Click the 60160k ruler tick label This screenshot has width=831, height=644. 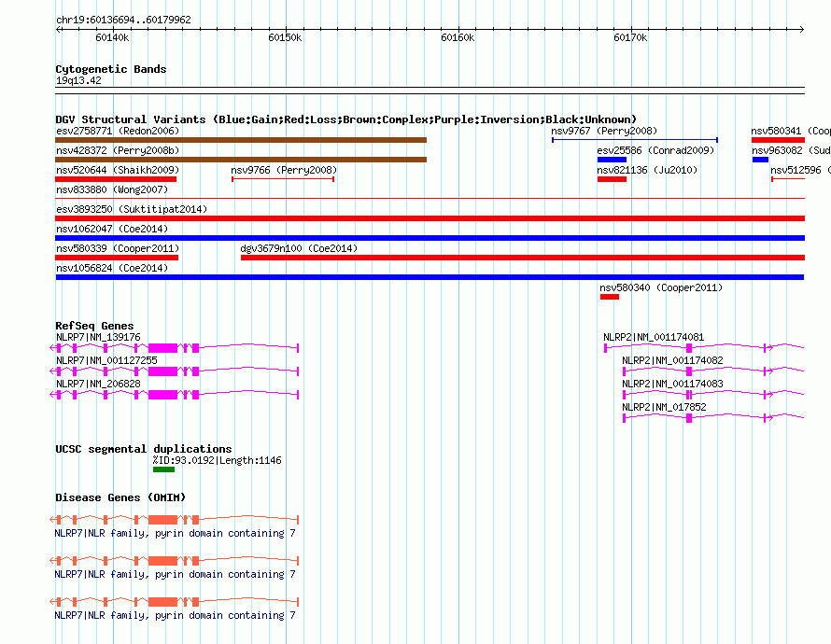click(x=458, y=37)
